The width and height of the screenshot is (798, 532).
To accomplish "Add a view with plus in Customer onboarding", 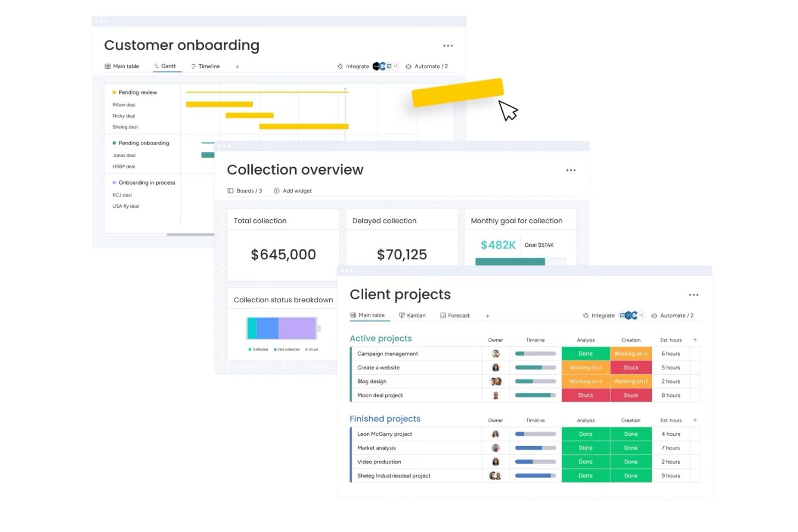I will click(x=237, y=67).
